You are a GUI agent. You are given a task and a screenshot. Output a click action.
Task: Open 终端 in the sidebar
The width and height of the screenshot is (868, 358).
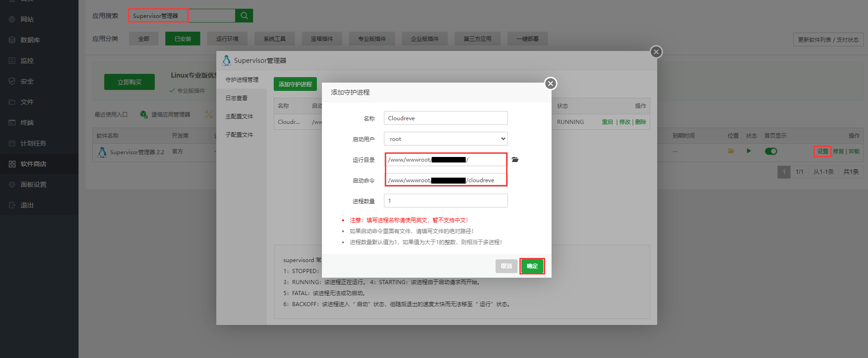pyautogui.click(x=39, y=123)
